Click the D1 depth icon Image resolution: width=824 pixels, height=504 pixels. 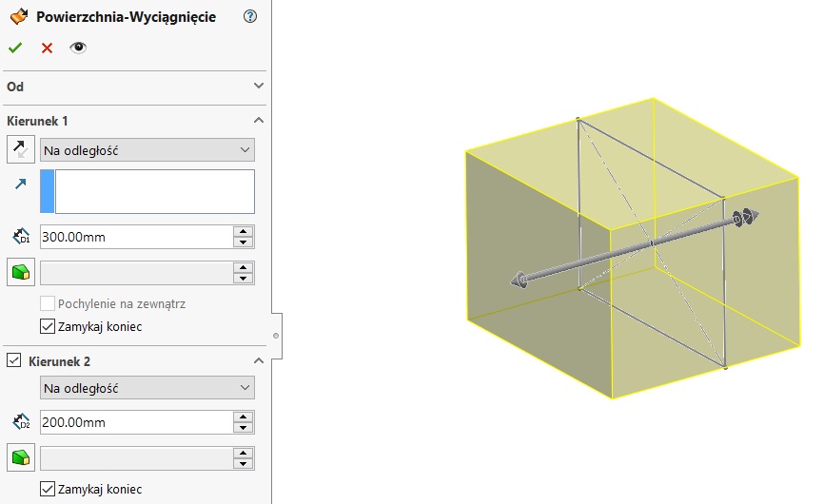point(21,236)
